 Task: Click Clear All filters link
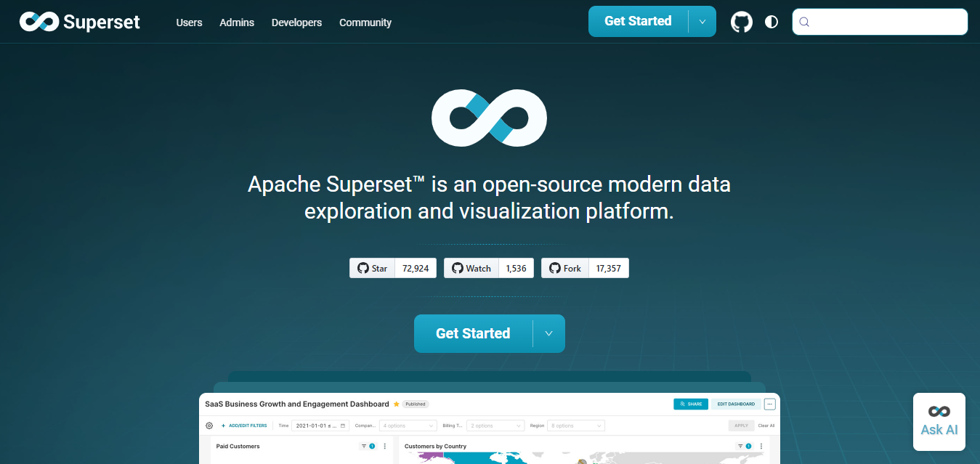pyautogui.click(x=766, y=426)
